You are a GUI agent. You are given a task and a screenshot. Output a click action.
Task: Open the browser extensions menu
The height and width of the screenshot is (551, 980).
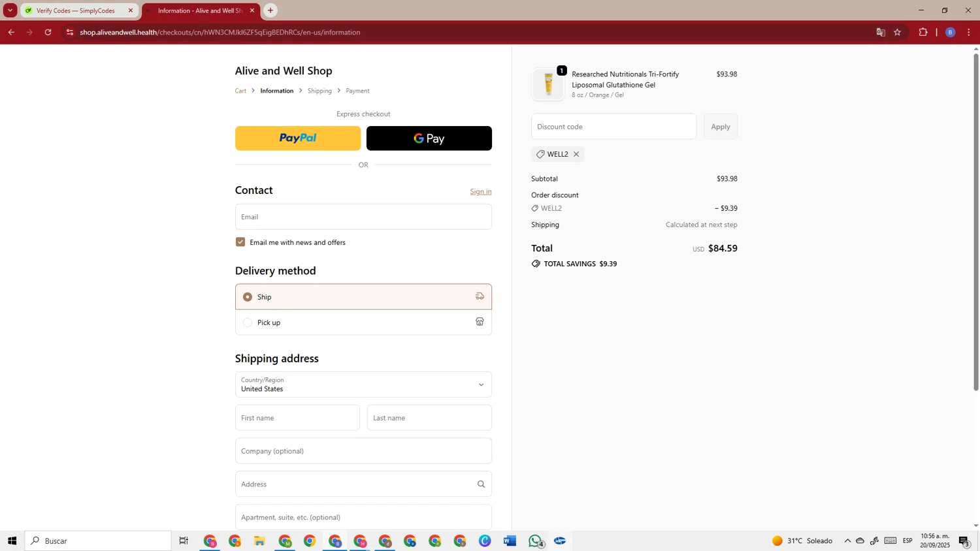(923, 32)
